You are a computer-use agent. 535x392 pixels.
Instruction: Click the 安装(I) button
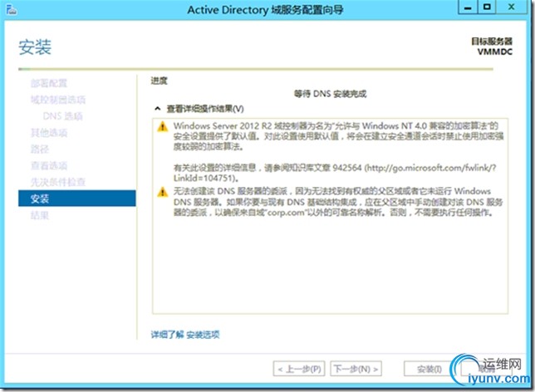click(429, 369)
